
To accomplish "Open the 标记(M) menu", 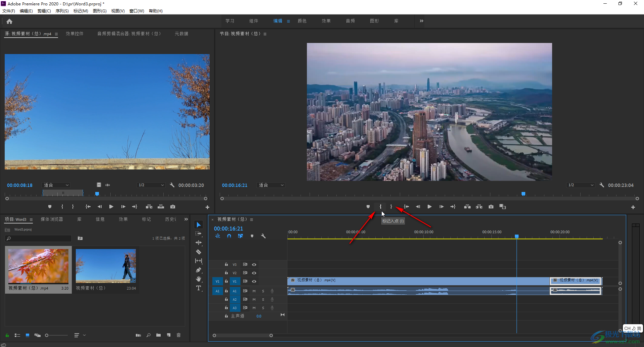I will point(81,11).
